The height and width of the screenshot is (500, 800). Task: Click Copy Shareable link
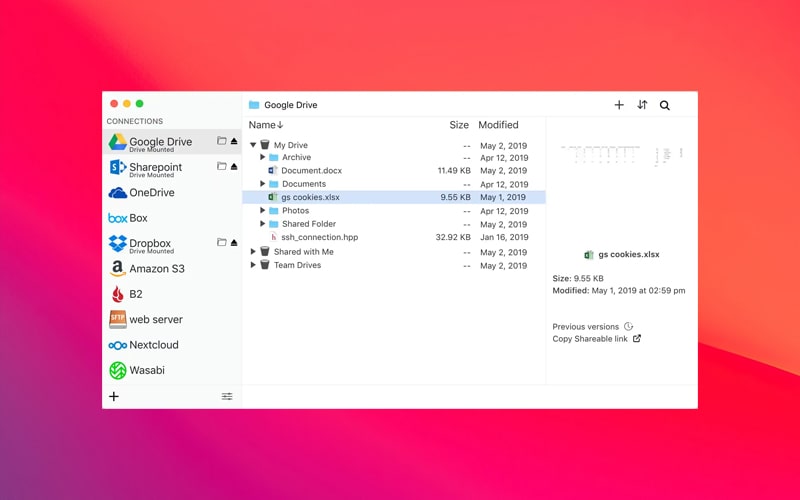point(590,339)
